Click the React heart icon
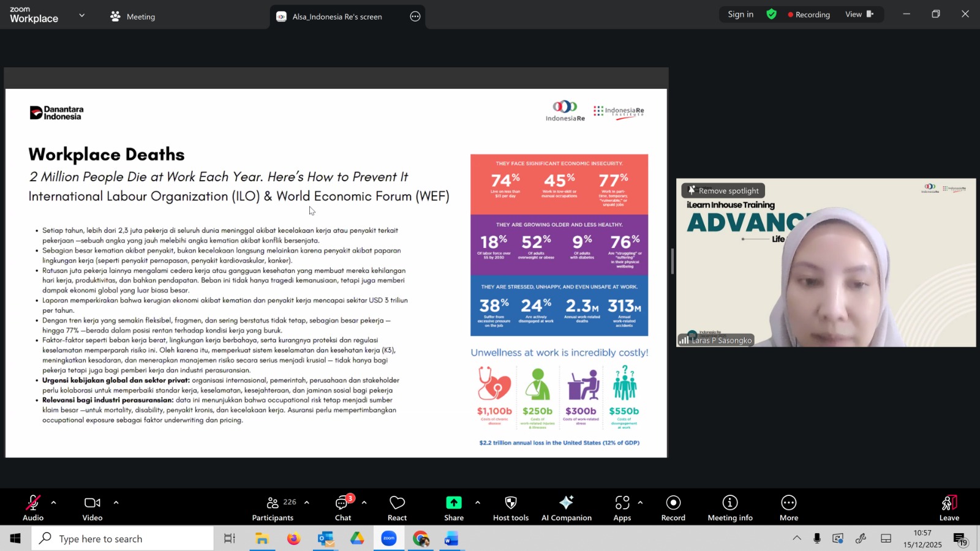The height and width of the screenshot is (551, 980). coord(397,508)
